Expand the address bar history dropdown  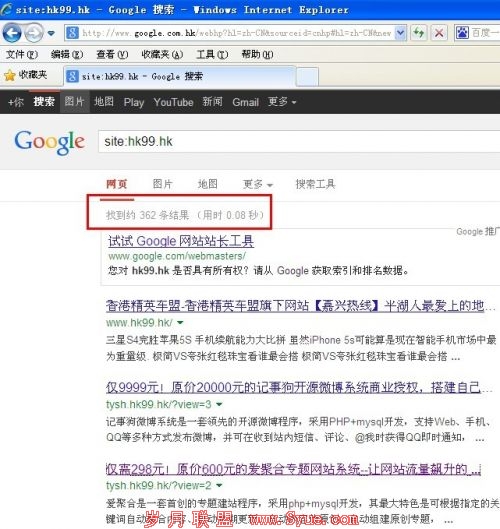tap(400, 33)
